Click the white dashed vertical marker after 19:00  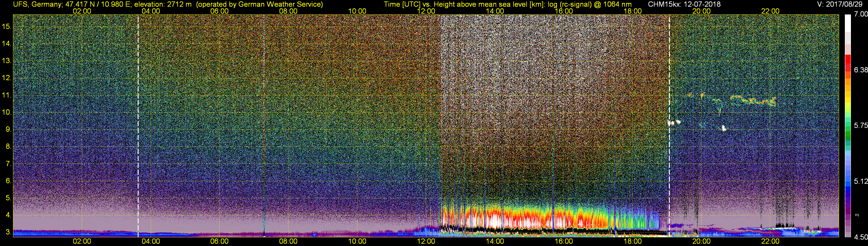(x=669, y=125)
